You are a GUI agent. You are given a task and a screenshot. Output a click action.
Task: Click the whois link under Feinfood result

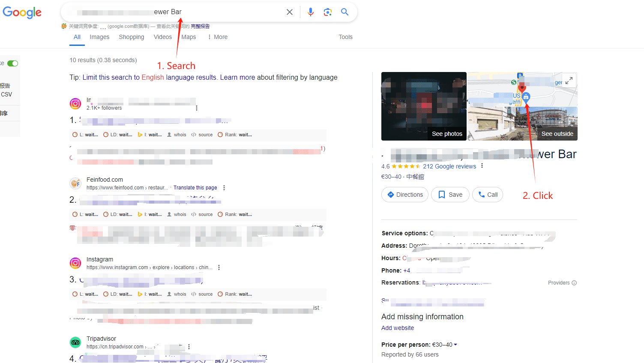[177, 214]
